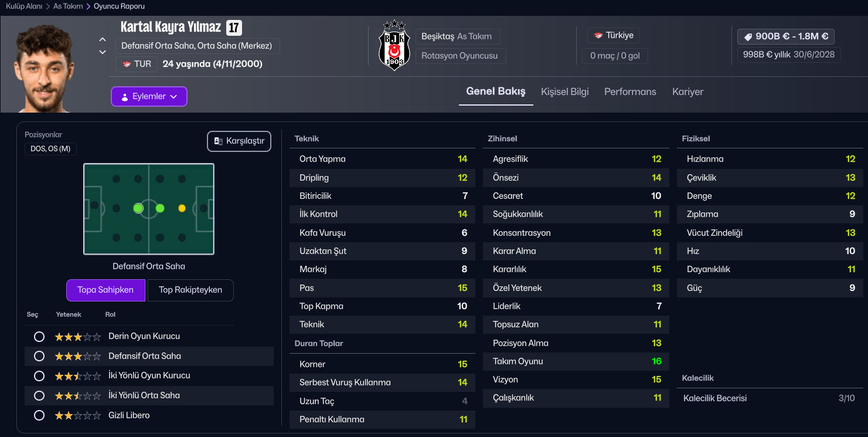
Task: Select the Gizli Libero role radio button
Action: tap(39, 415)
